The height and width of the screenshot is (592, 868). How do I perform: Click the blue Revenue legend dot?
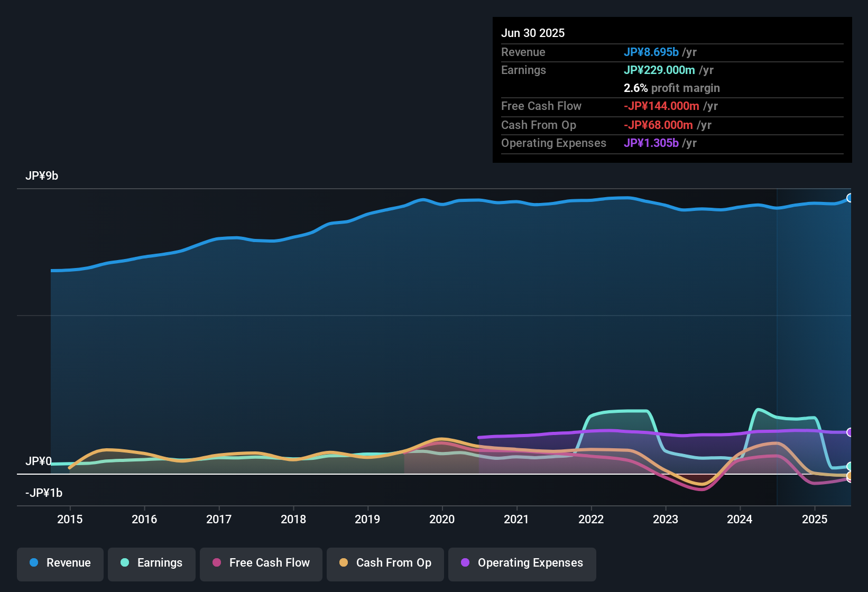click(34, 562)
